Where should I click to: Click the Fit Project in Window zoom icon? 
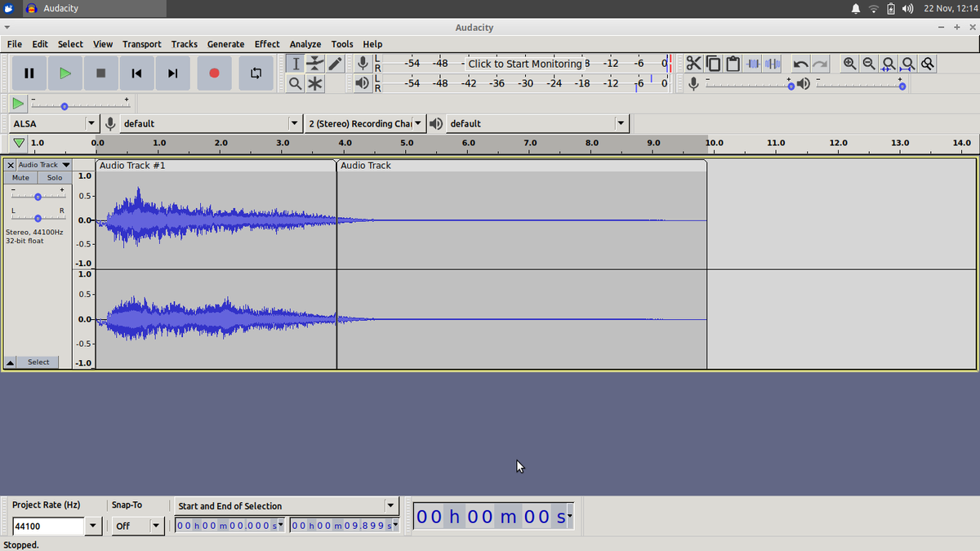(907, 63)
